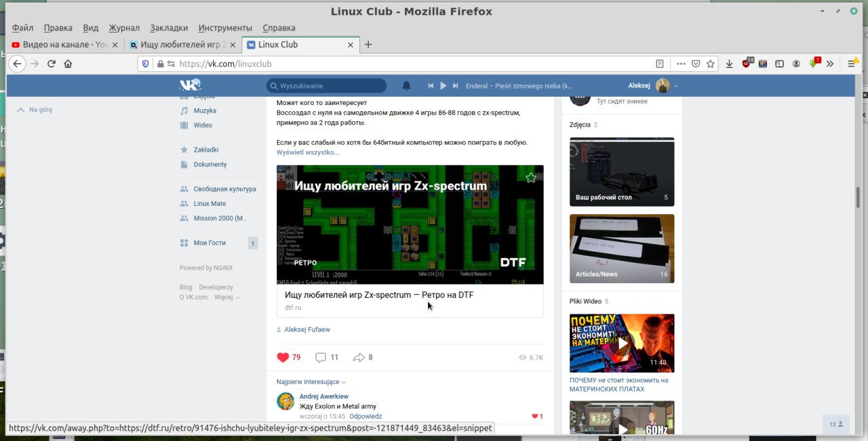Open uBlock Origin extension icon
The height and width of the screenshot is (441, 868).
point(747,64)
